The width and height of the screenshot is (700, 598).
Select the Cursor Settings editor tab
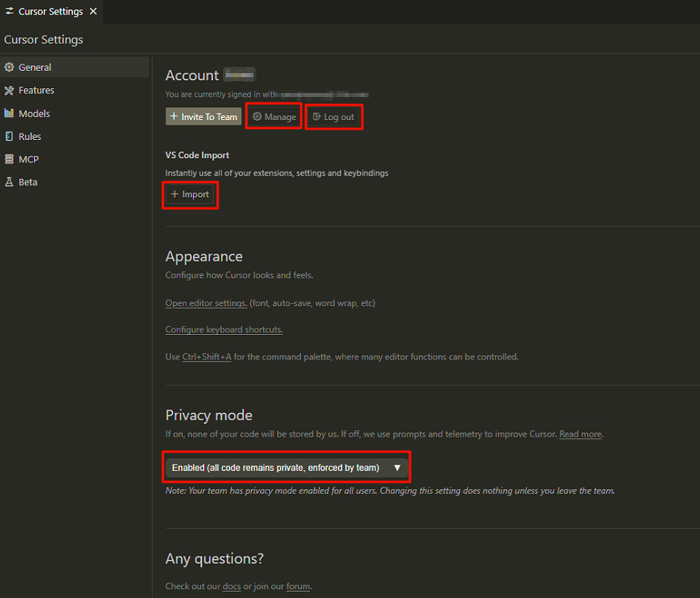[50, 12]
